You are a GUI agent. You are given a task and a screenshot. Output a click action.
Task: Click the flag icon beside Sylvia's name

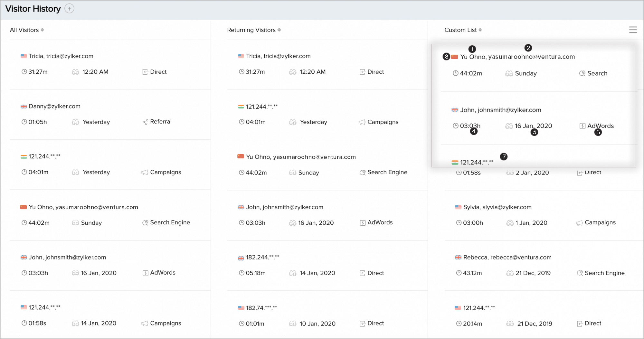[x=458, y=207]
